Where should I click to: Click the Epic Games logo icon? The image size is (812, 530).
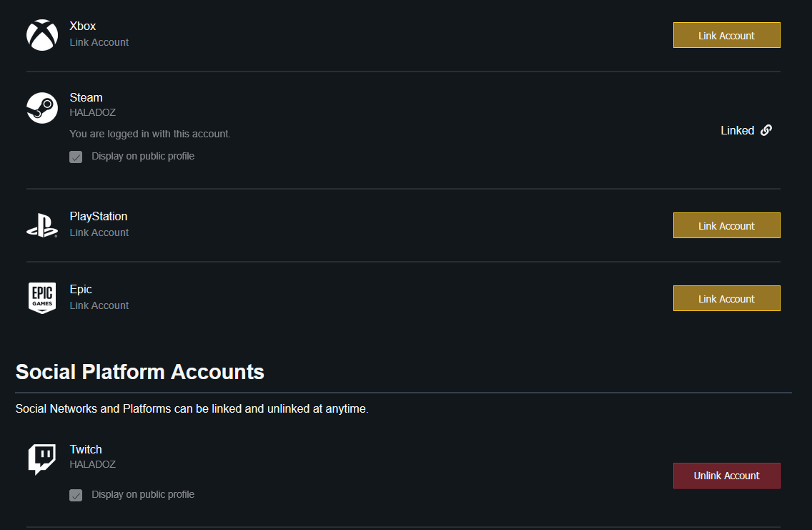click(42, 298)
